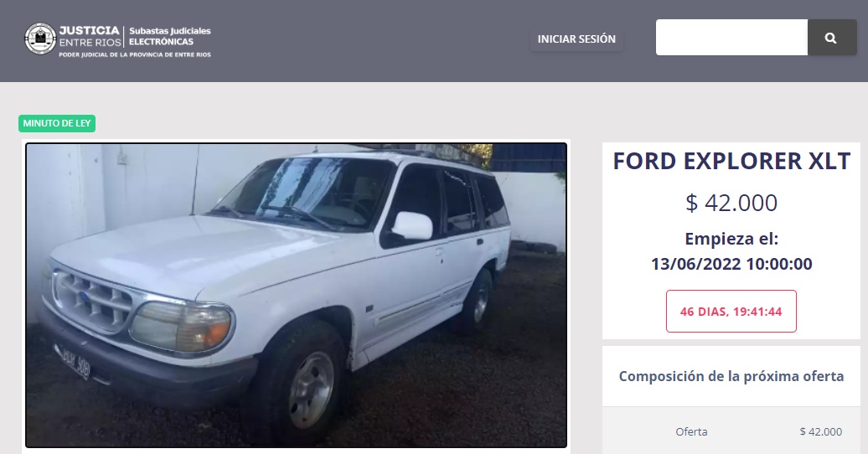Click the Oferta row amount $ 42.000
868x454 pixels.
click(x=821, y=432)
